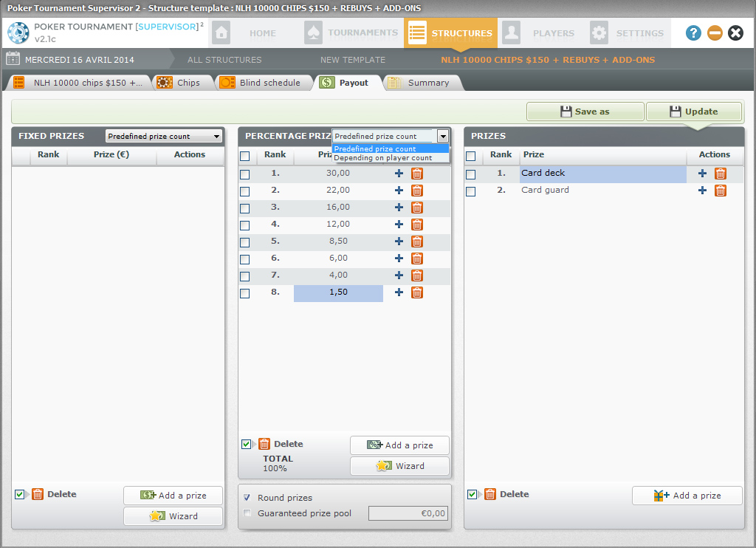Click plus icon next to Card deck
Image resolution: width=756 pixels, height=548 pixels.
(x=702, y=174)
